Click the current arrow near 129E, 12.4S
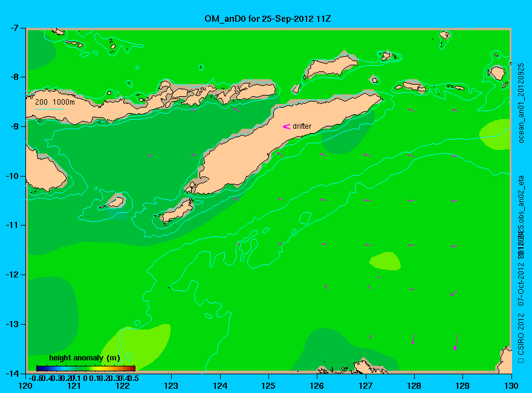532x393 pixels. pyautogui.click(x=454, y=293)
